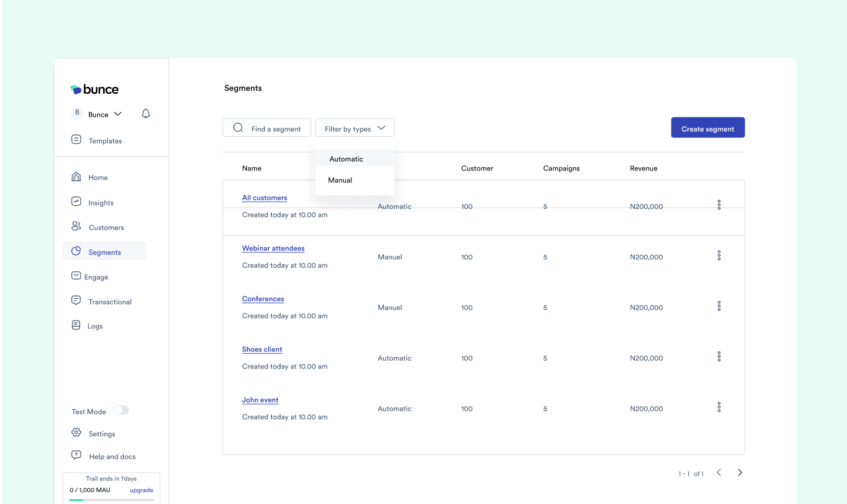Select the Transactional messaging icon

[x=76, y=301]
